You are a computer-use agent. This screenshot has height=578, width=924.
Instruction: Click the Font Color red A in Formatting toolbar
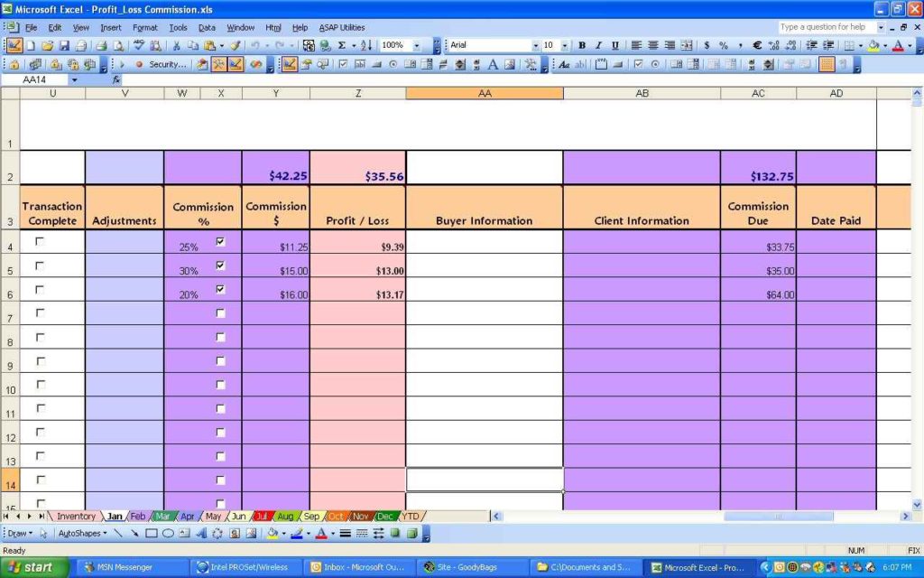click(898, 45)
